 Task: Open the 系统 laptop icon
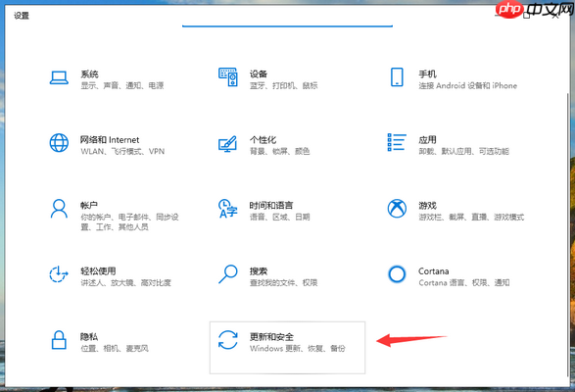59,77
